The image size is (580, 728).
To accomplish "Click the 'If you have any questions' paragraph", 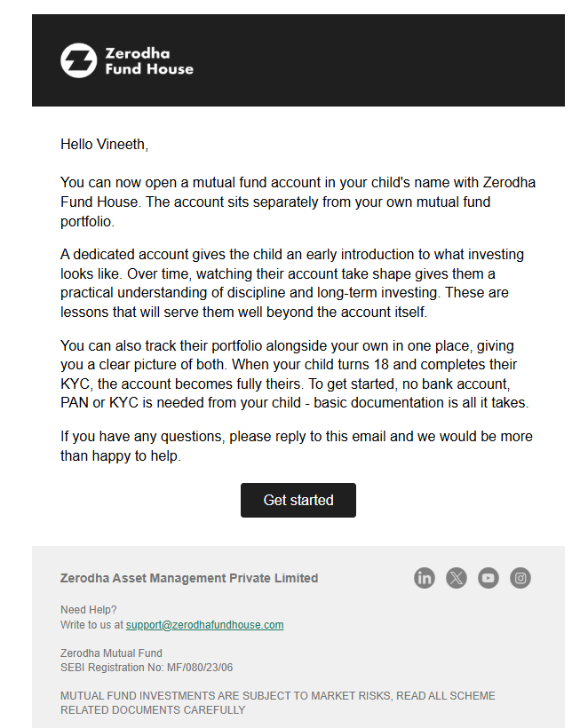I will [297, 447].
